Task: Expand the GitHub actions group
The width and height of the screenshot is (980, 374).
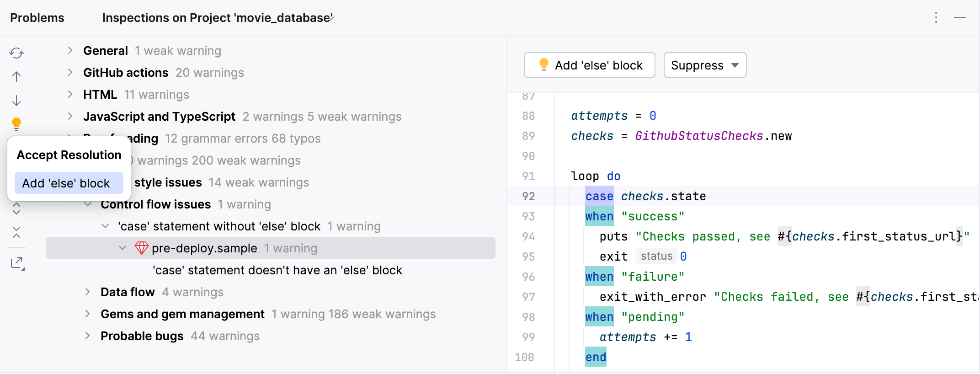Action: [x=70, y=72]
